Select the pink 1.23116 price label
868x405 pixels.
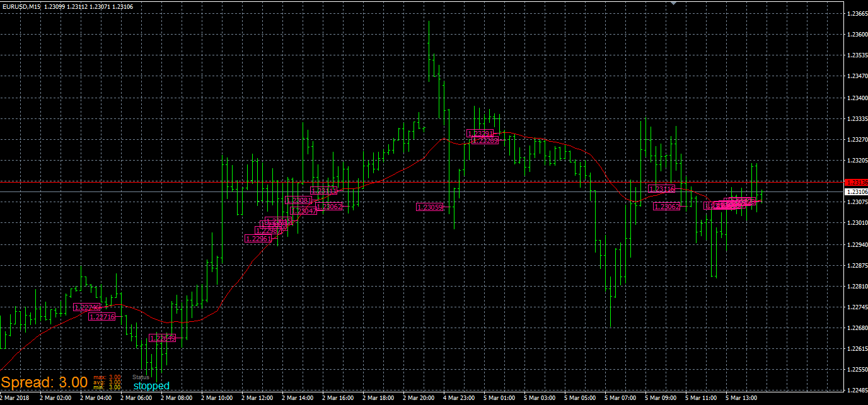click(x=662, y=189)
